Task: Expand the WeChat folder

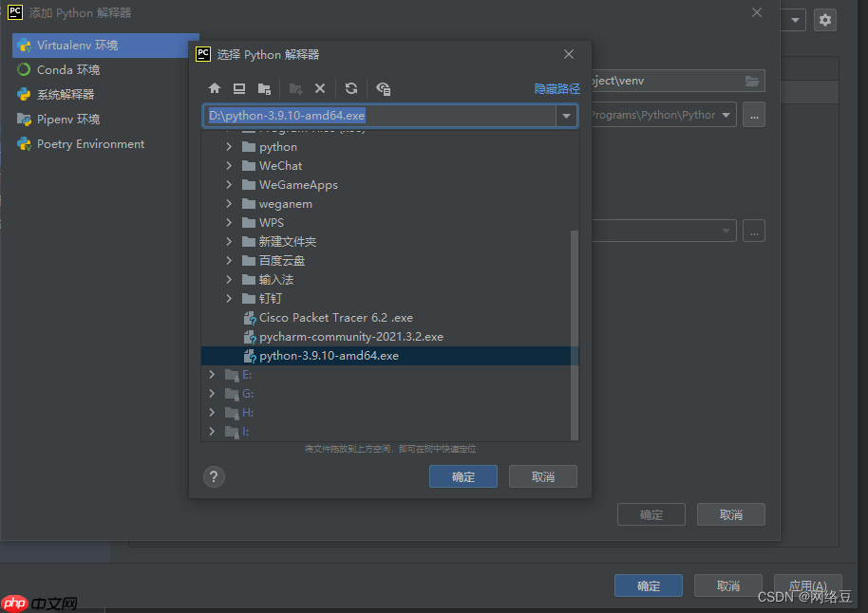Action: pyautogui.click(x=229, y=165)
